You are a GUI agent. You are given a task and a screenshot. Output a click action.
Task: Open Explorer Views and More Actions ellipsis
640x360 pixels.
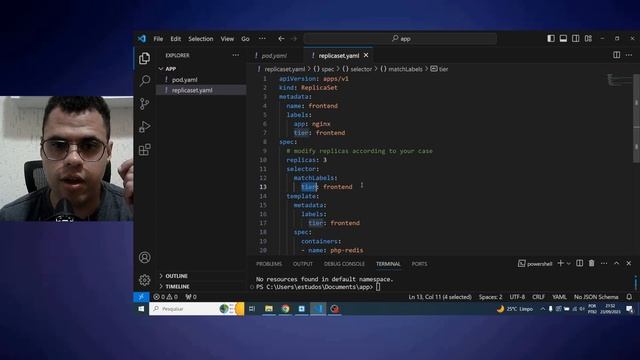point(236,55)
